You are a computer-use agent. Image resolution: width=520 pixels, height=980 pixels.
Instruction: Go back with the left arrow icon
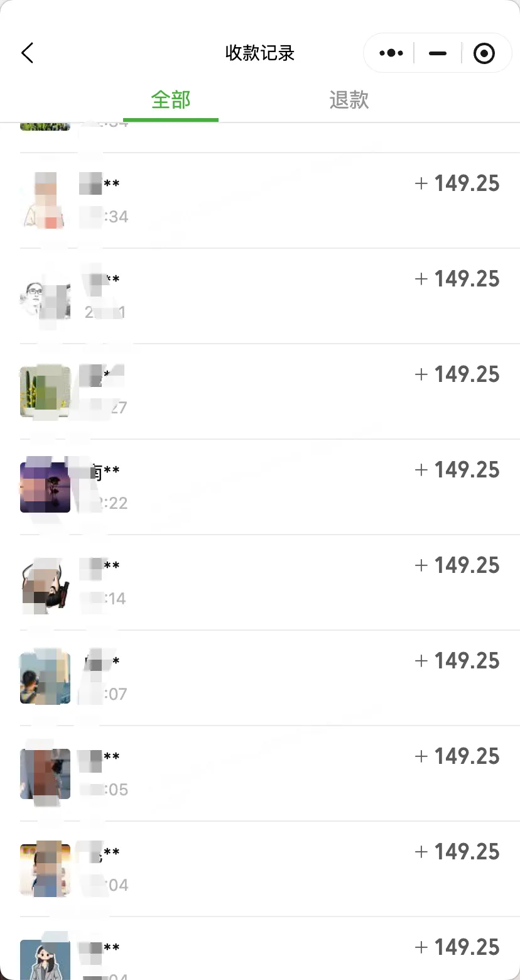pos(27,53)
